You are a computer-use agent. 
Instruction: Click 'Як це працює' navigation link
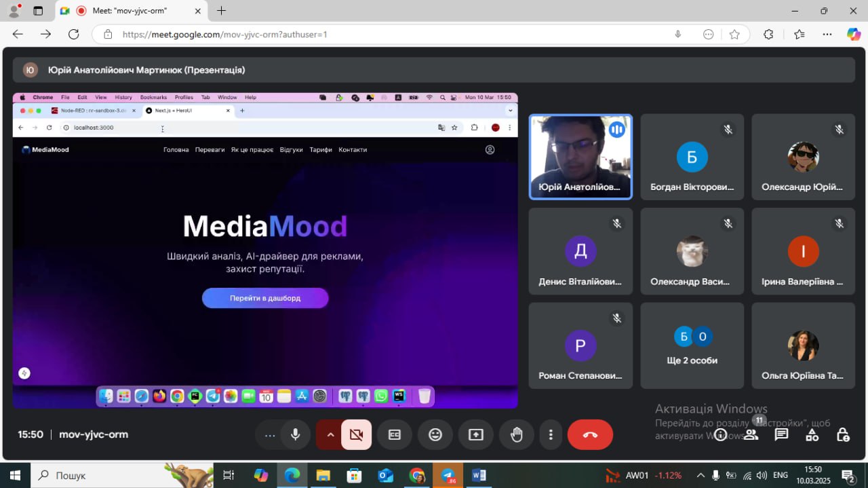[252, 150]
